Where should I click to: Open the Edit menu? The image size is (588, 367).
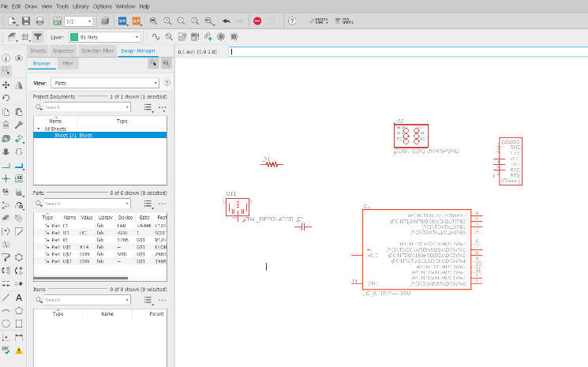coord(17,6)
